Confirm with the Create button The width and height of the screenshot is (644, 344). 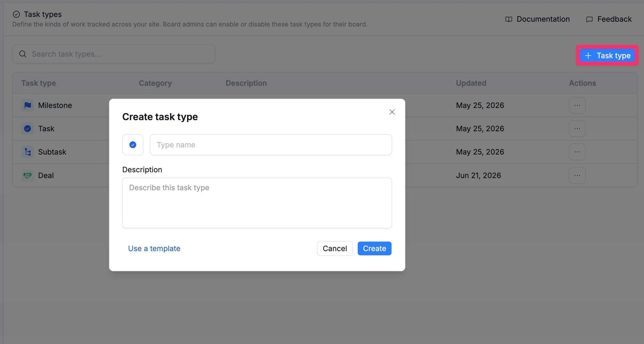374,248
